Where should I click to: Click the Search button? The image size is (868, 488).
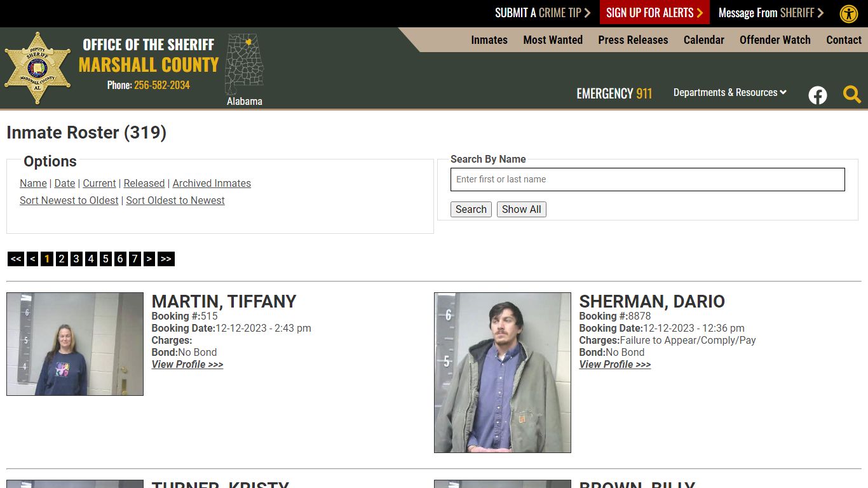click(x=471, y=209)
